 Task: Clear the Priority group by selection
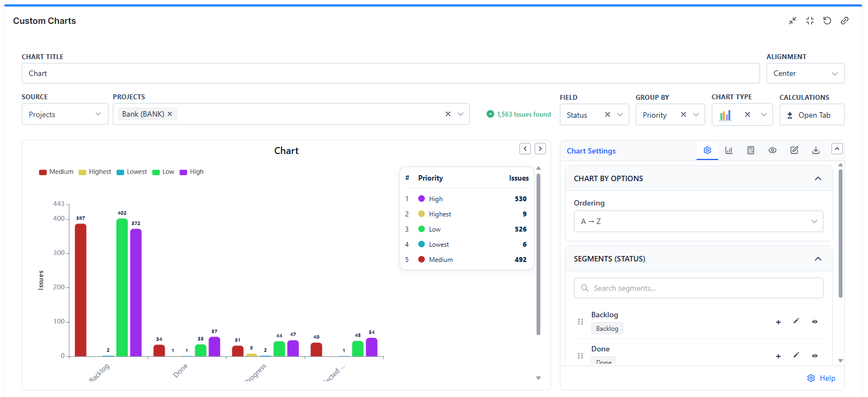point(684,114)
